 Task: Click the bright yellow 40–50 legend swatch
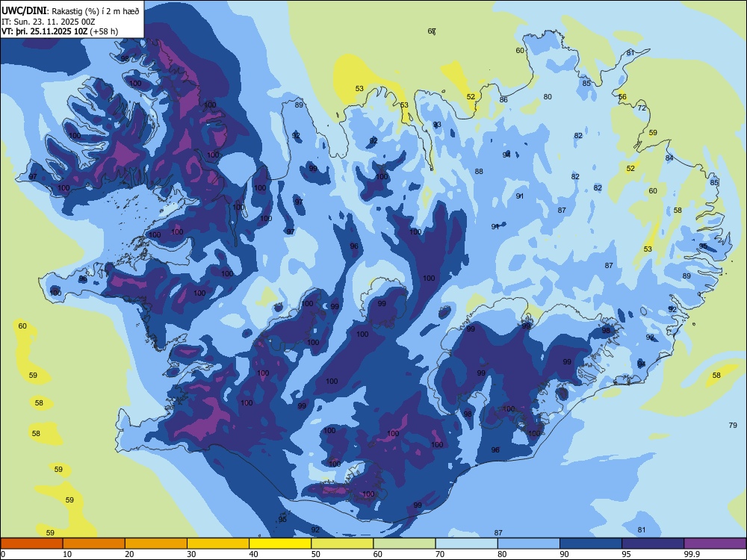coord(280,544)
